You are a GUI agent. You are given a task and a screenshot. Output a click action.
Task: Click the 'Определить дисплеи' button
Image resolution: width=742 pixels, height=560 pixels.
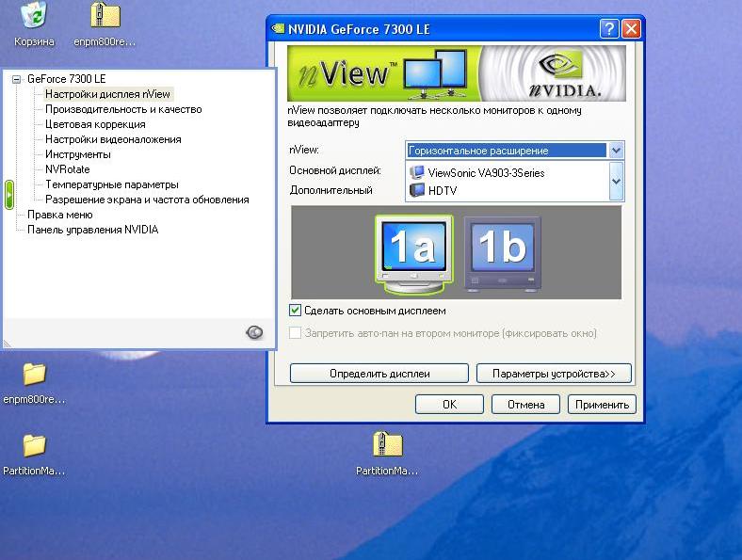tap(379, 374)
